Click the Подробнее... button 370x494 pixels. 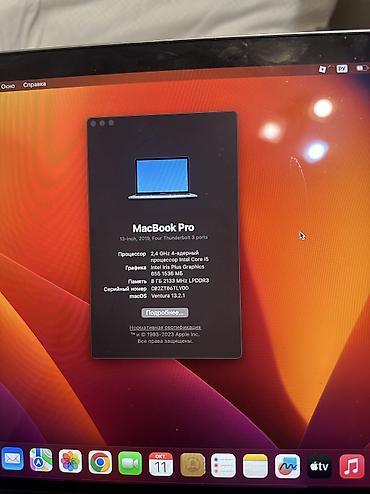(x=165, y=313)
